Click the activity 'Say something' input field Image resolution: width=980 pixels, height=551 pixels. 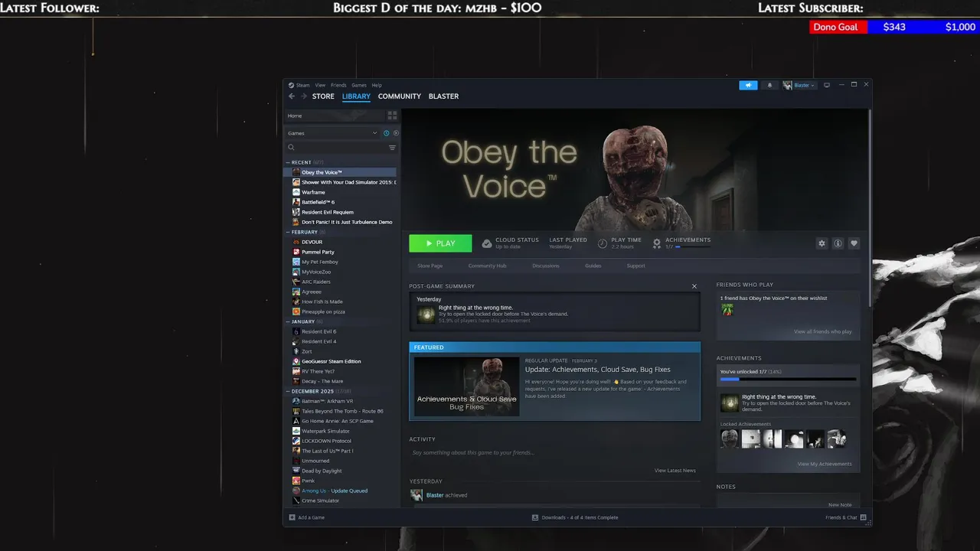click(x=554, y=453)
